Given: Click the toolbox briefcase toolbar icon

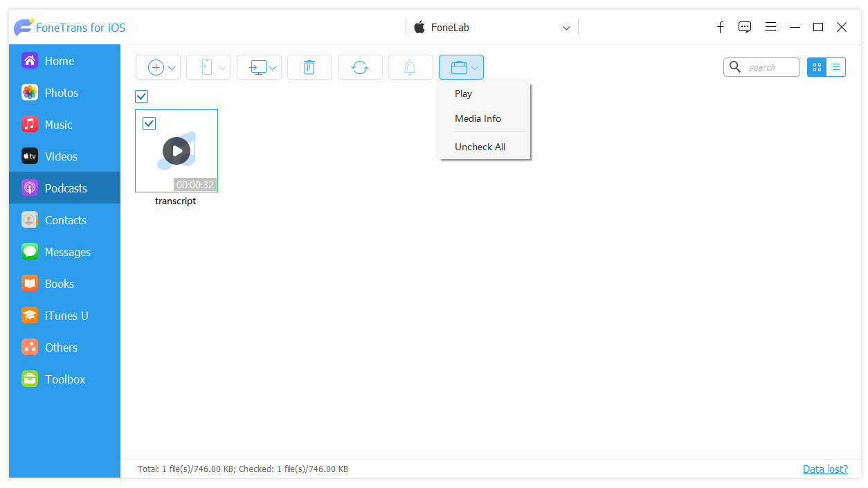Looking at the screenshot, I should coord(459,67).
